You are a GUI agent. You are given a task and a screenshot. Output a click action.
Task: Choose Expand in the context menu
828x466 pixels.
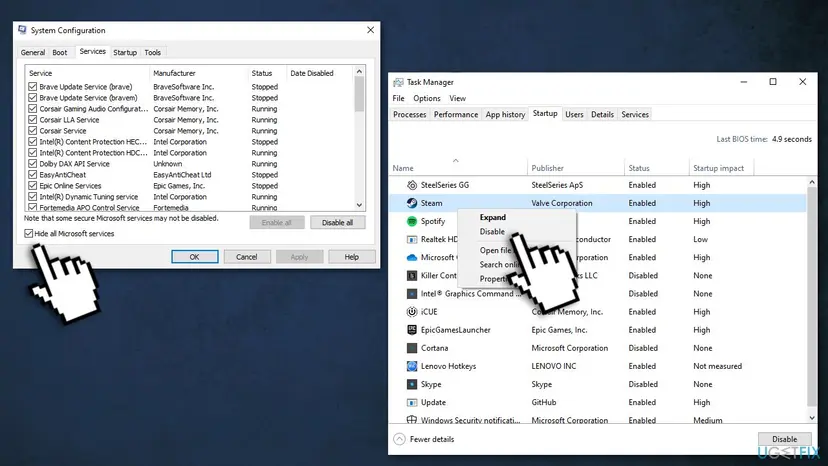[493, 217]
